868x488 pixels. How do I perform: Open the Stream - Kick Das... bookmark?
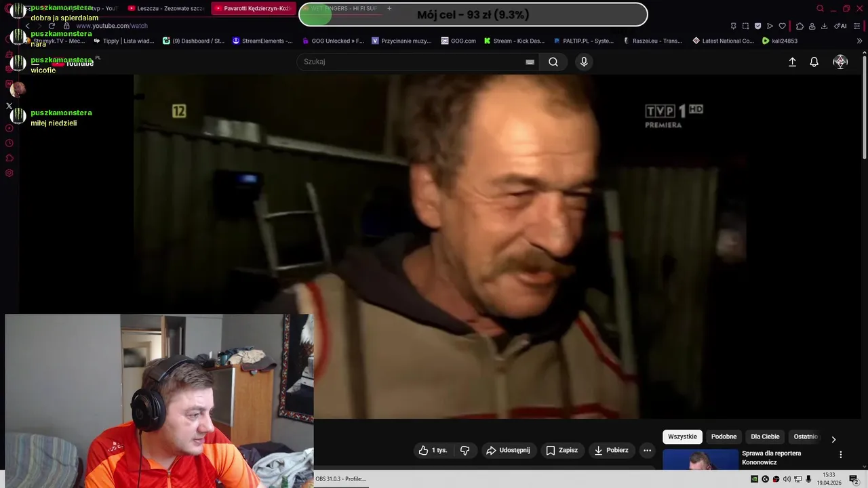click(x=514, y=41)
